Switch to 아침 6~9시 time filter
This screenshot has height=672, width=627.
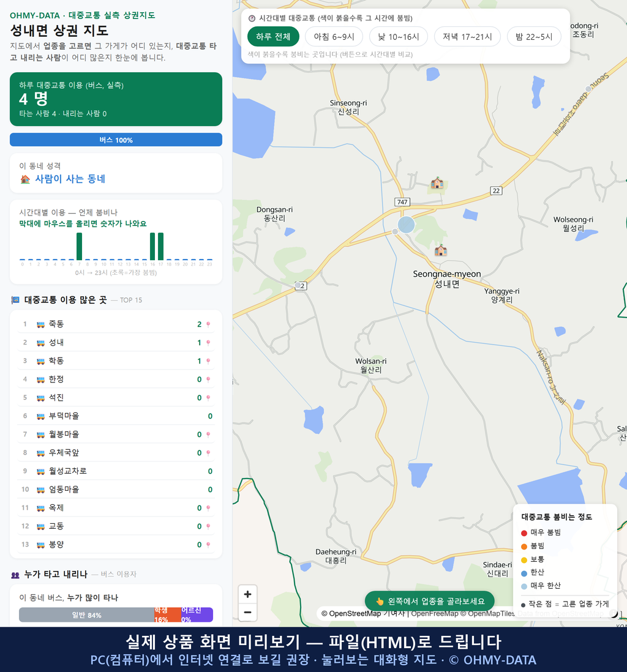tap(334, 37)
